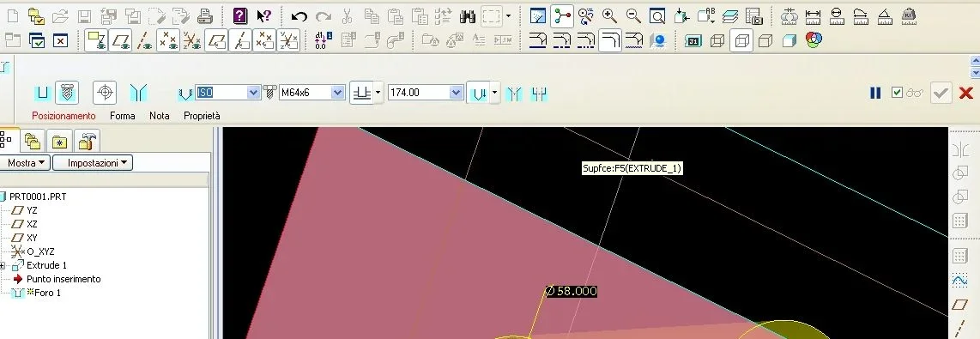Click the Zoom out magnifier
980x339 pixels.
[x=633, y=16]
